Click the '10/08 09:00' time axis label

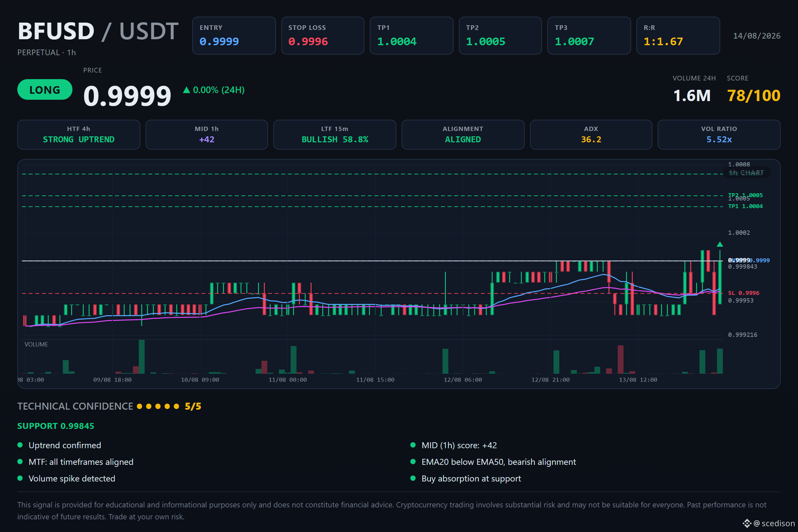[200, 380]
